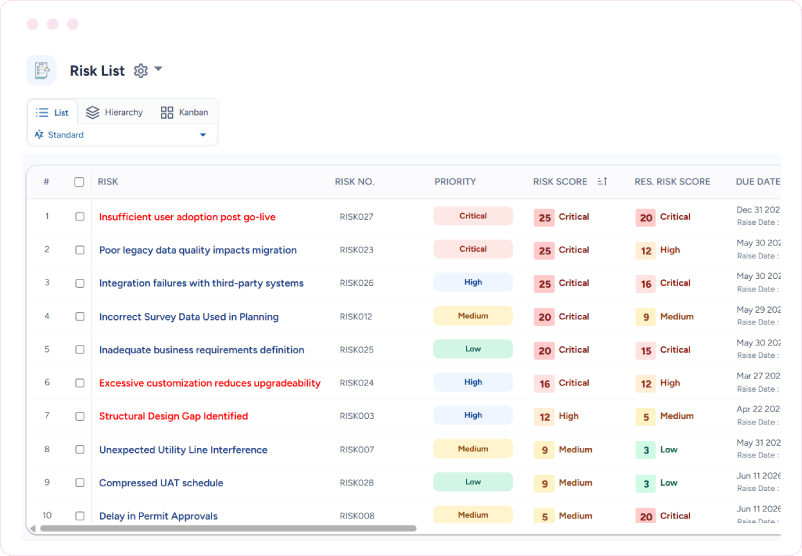
Task: Check the box for Poor legacy data quality row
Action: 80,250
